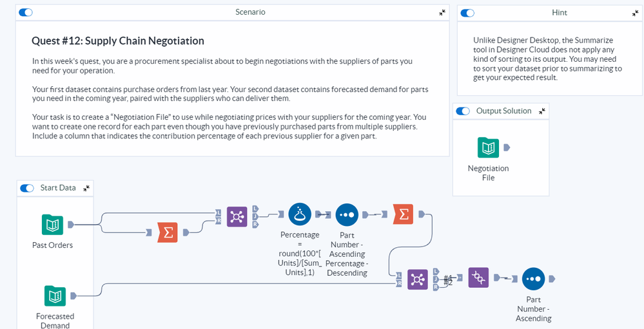Select the final Part Number - Ascending sort tool
Image resolution: width=644 pixels, height=329 pixels.
[533, 279]
